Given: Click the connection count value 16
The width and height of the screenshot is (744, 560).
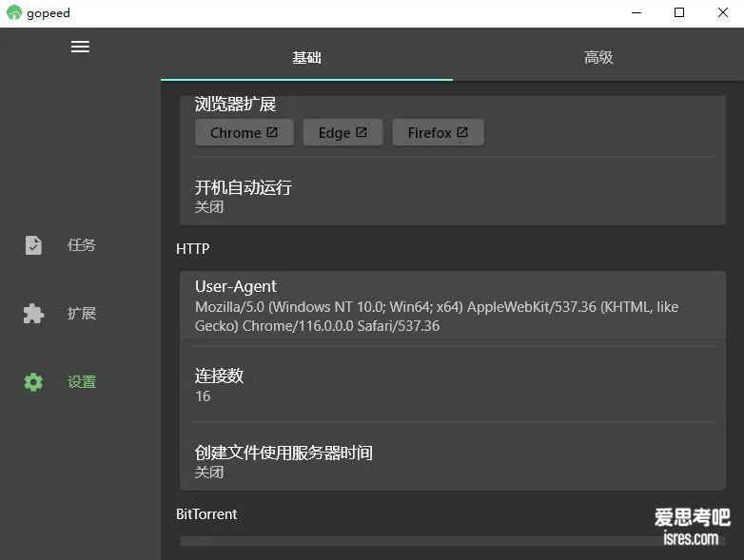Looking at the screenshot, I should pos(203,396).
